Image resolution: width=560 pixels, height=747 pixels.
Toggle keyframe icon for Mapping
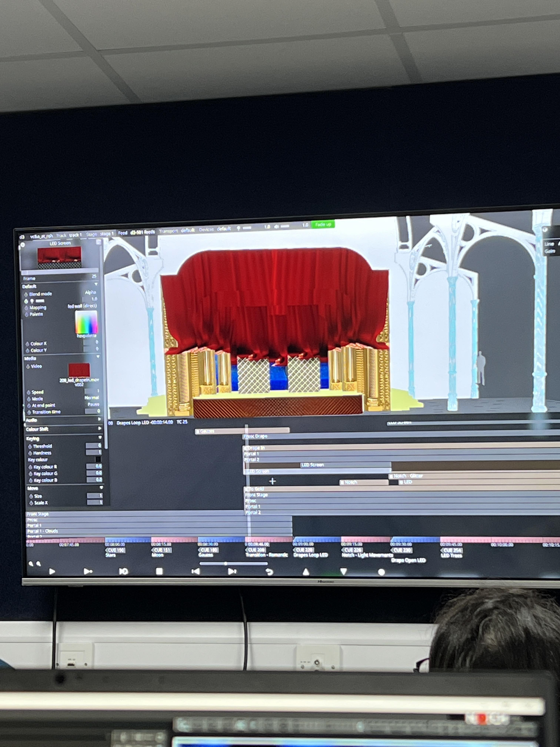click(26, 308)
